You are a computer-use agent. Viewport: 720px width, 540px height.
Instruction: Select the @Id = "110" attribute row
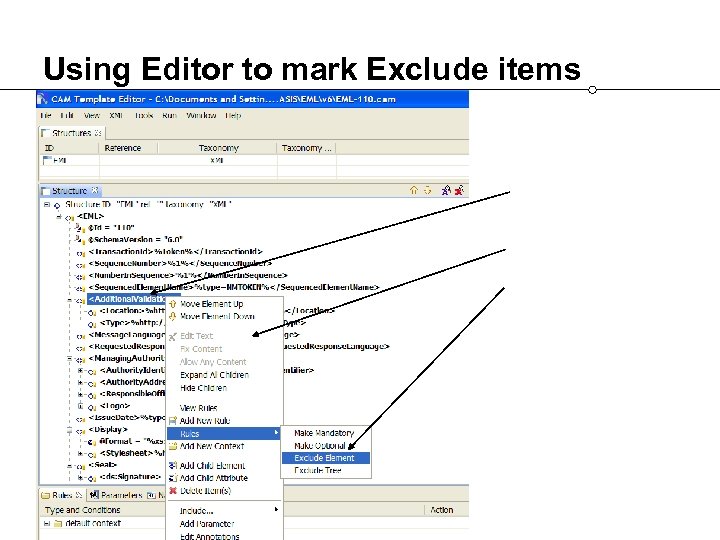(111, 227)
